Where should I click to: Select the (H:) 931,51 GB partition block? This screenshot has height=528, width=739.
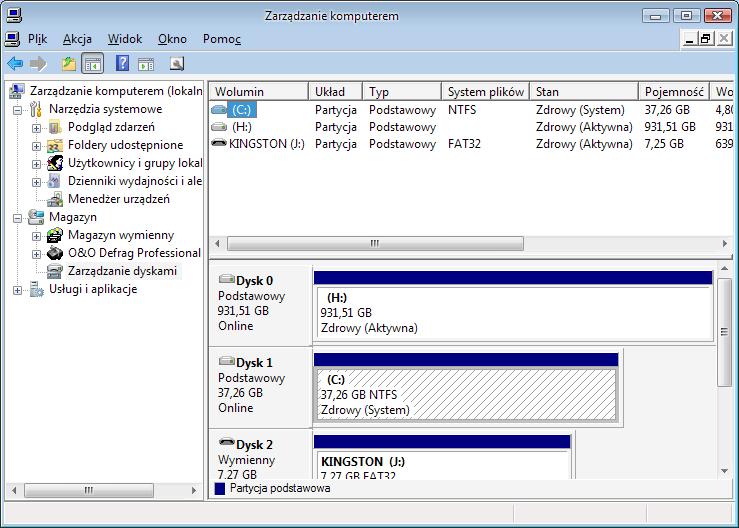tap(513, 306)
